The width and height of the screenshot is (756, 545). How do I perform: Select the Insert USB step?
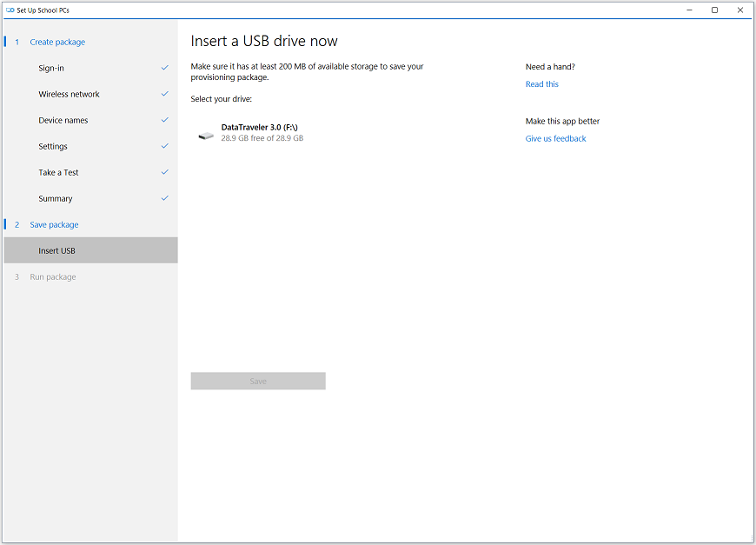[x=90, y=250]
